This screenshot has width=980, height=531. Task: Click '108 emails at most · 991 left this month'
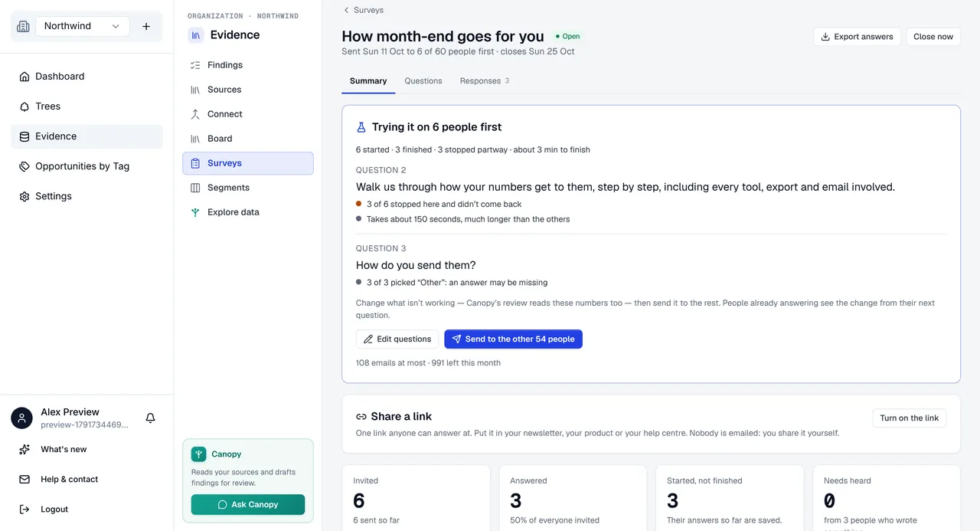point(428,363)
